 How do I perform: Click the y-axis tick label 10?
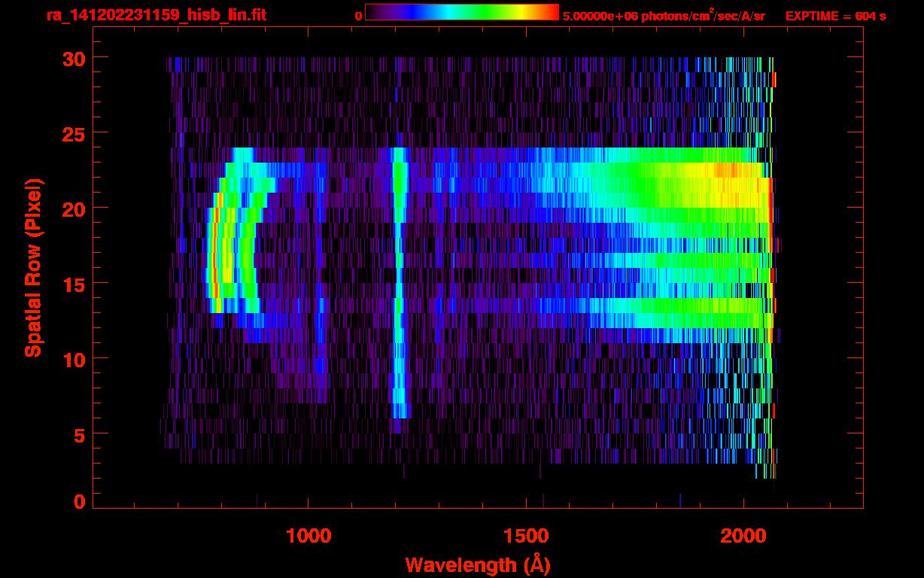74,359
